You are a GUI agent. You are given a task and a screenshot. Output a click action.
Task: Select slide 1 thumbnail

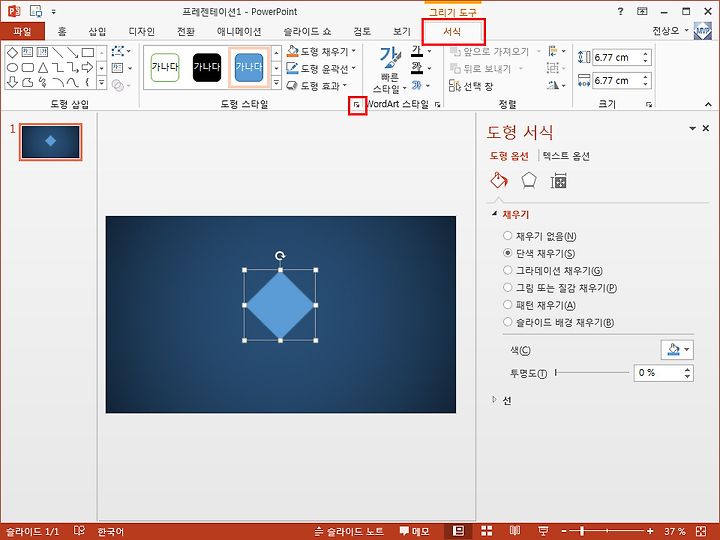[x=51, y=142]
